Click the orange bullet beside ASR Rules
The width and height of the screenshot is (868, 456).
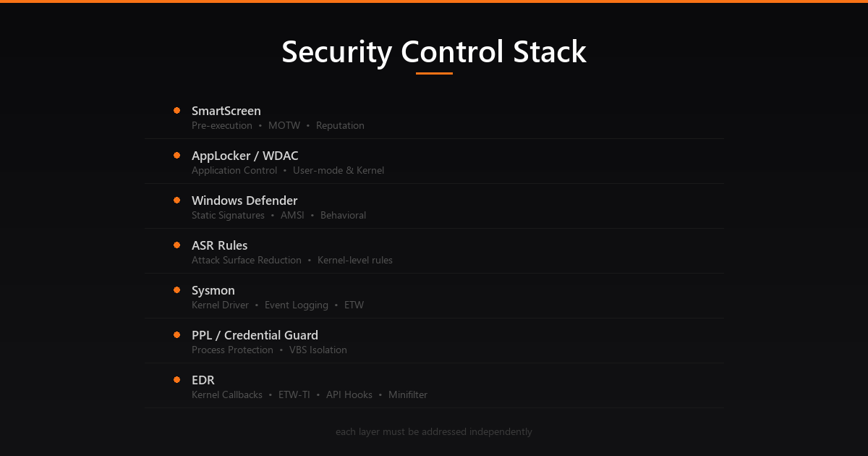[176, 245]
